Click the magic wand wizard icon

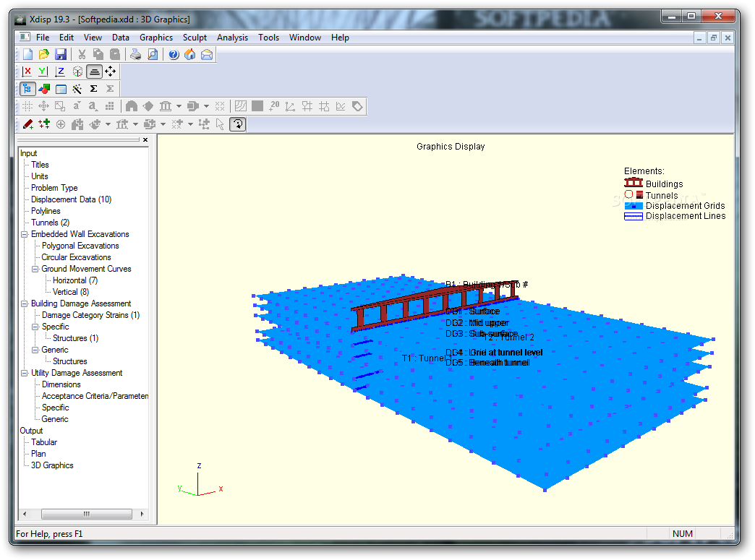pos(77,89)
